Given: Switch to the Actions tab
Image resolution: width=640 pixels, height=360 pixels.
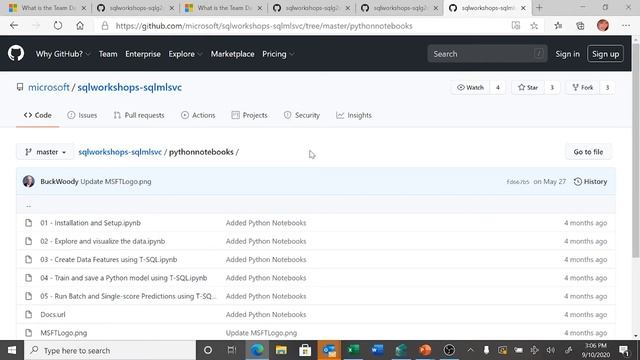Looking at the screenshot, I should pyautogui.click(x=198, y=115).
